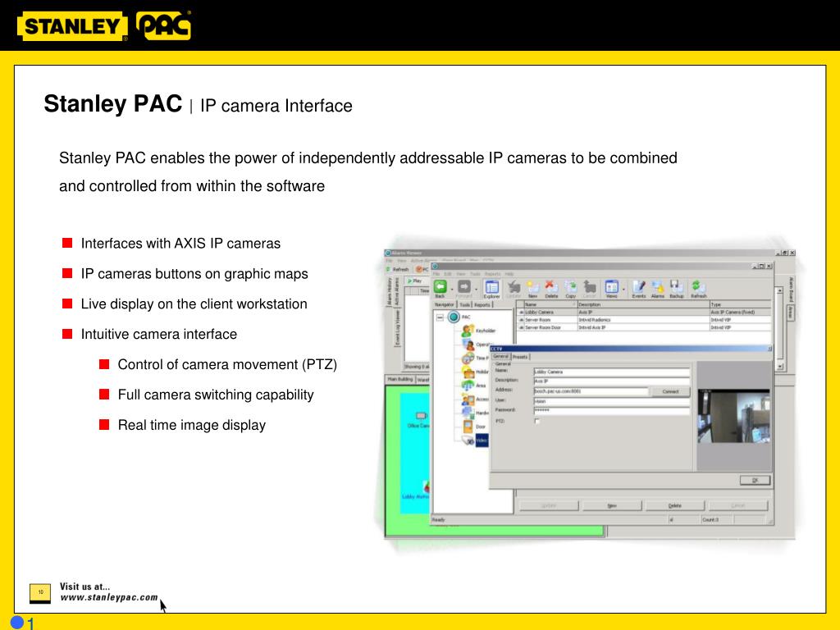Select the General tab in CCTV dialog
This screenshot has width=840, height=630.
(500, 356)
